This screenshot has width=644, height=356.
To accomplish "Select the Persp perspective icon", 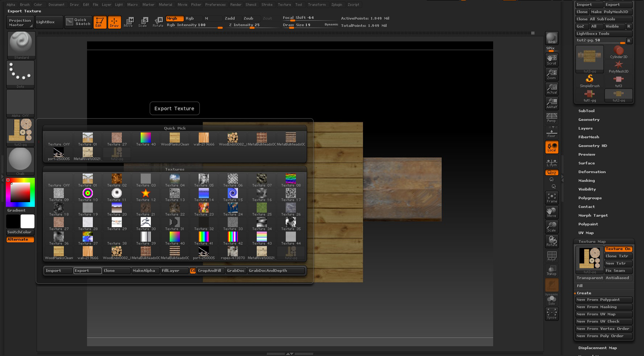I will tap(552, 118).
